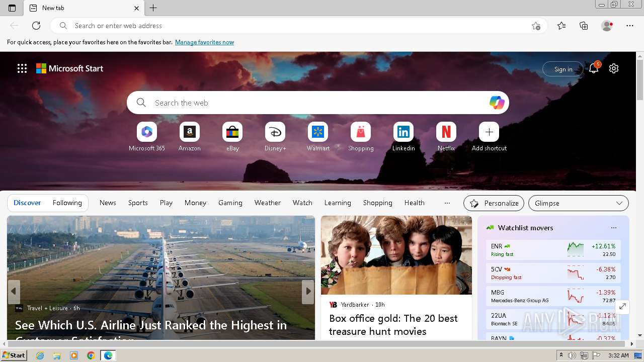Open the Health feed category
The height and width of the screenshot is (362, 644).
click(x=415, y=203)
